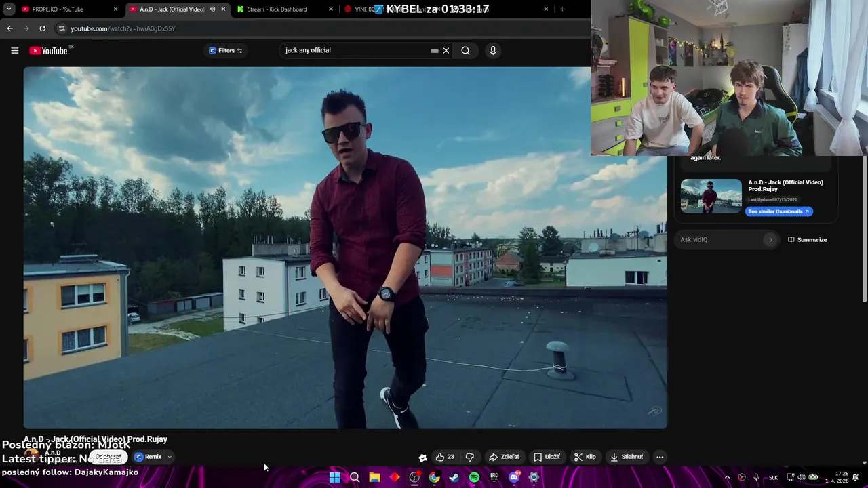This screenshot has width=868, height=488.
Task: Open Epic Games Launcher from the taskbar
Action: (494, 477)
